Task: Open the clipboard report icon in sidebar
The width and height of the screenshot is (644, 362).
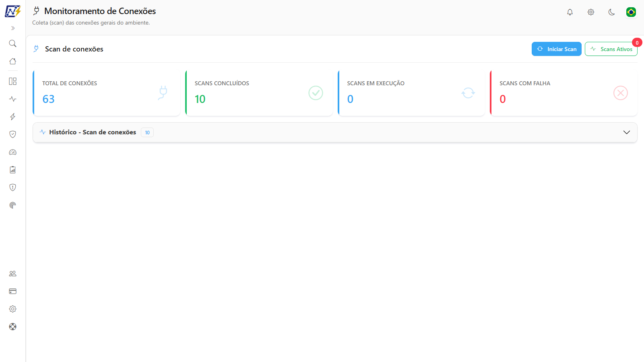Action: click(x=13, y=170)
